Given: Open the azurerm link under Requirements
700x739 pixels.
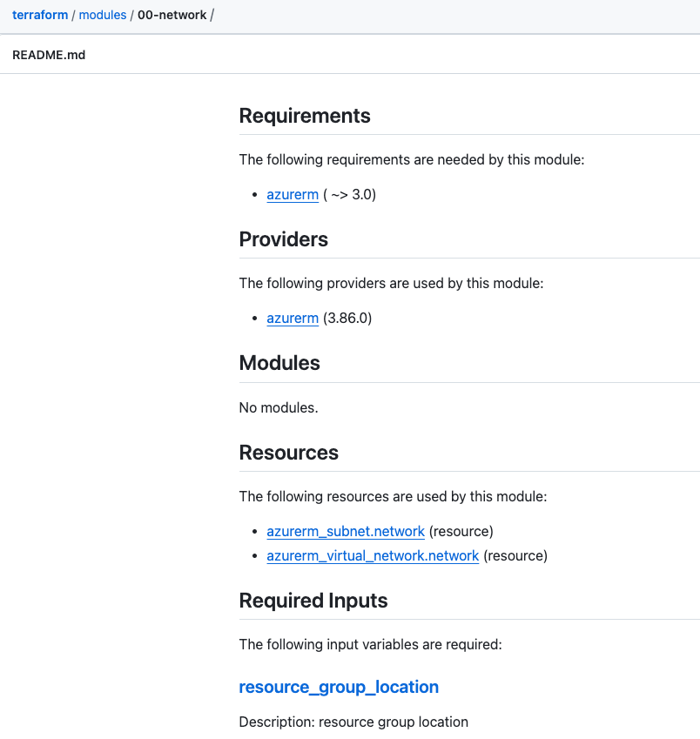Looking at the screenshot, I should 292,194.
